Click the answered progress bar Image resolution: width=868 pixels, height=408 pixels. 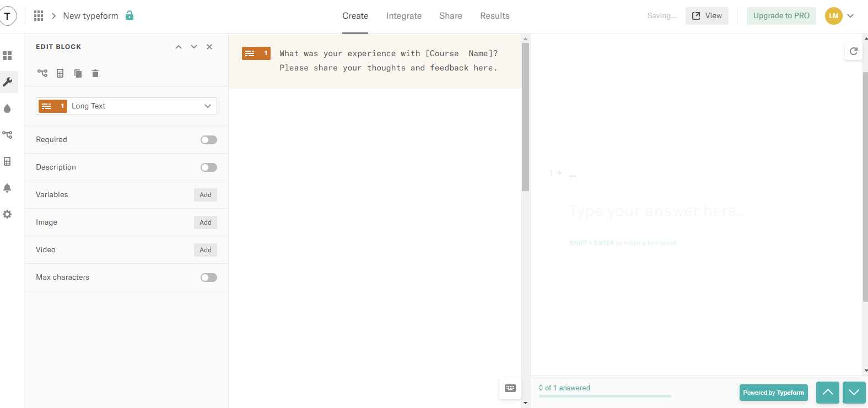point(605,396)
